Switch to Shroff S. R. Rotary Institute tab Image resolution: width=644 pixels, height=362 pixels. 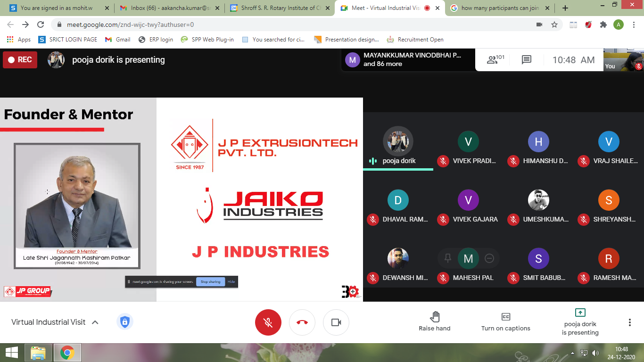279,8
